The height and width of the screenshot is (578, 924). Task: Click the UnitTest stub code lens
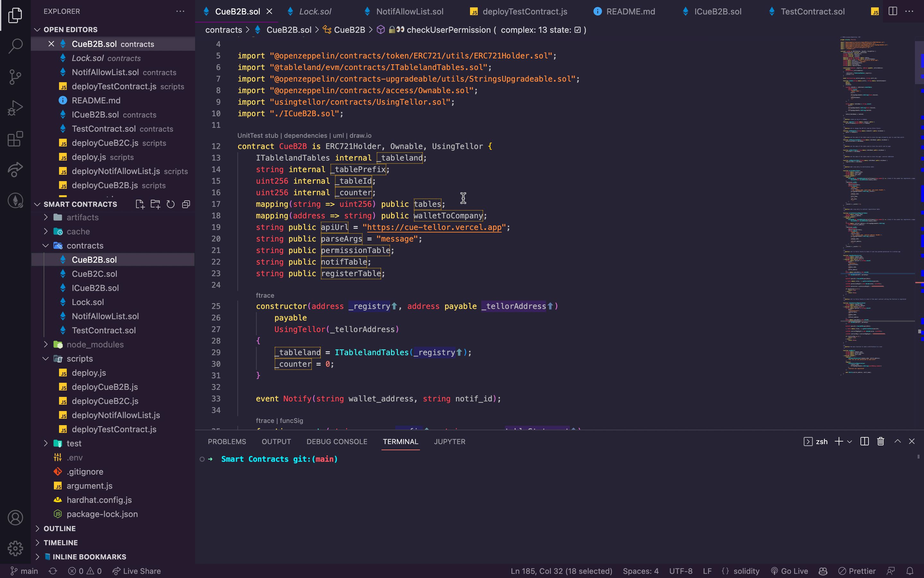pyautogui.click(x=258, y=135)
